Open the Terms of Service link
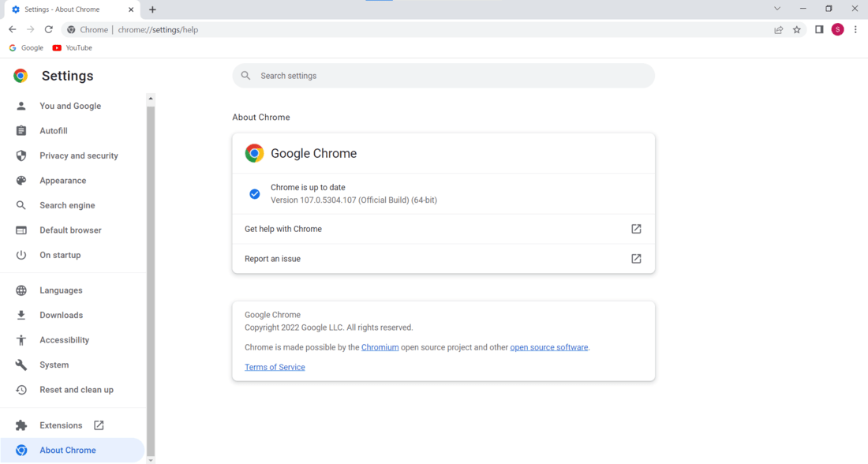 (275, 367)
